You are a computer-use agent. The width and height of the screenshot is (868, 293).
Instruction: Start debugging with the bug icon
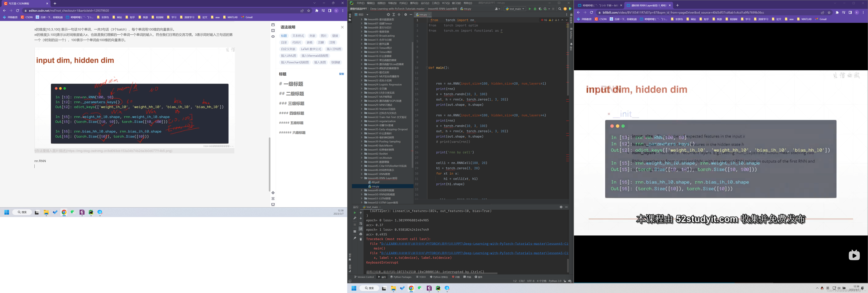pos(535,9)
